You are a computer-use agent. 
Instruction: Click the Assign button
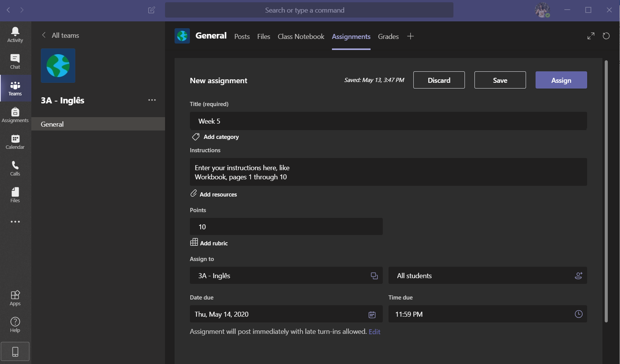[x=561, y=80]
